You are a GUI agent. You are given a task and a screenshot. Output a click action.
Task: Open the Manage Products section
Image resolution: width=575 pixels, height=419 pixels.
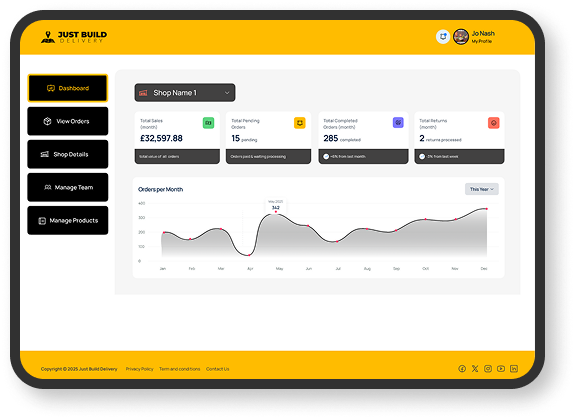click(x=68, y=220)
